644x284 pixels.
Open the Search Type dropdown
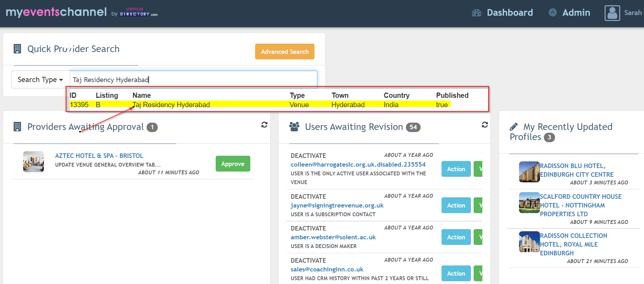point(40,80)
